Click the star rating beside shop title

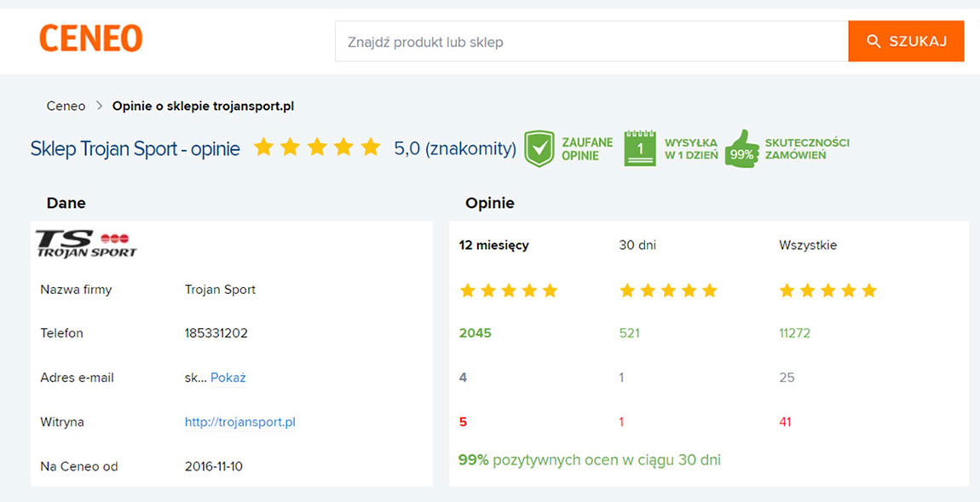pyautogui.click(x=317, y=147)
